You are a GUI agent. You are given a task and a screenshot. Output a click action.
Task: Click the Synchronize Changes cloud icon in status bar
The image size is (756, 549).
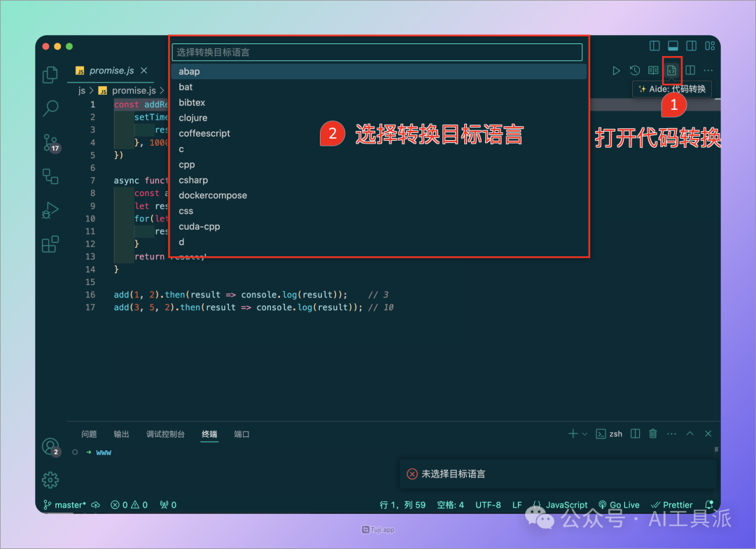tap(96, 505)
